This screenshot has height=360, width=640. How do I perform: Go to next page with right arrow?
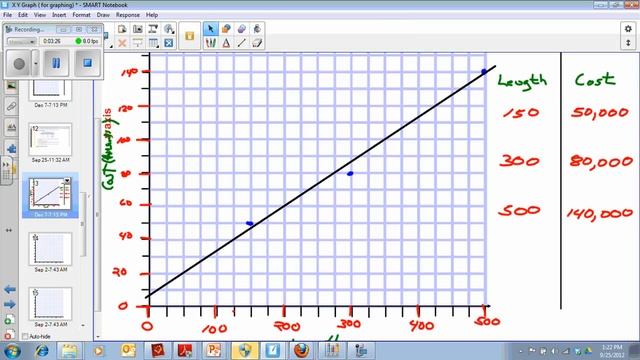tap(9, 304)
